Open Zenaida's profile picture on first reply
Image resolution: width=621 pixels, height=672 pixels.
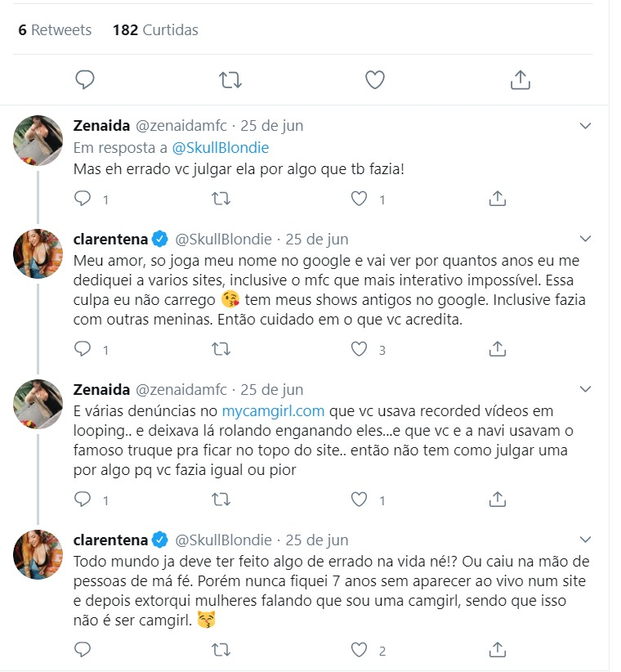coord(38,141)
